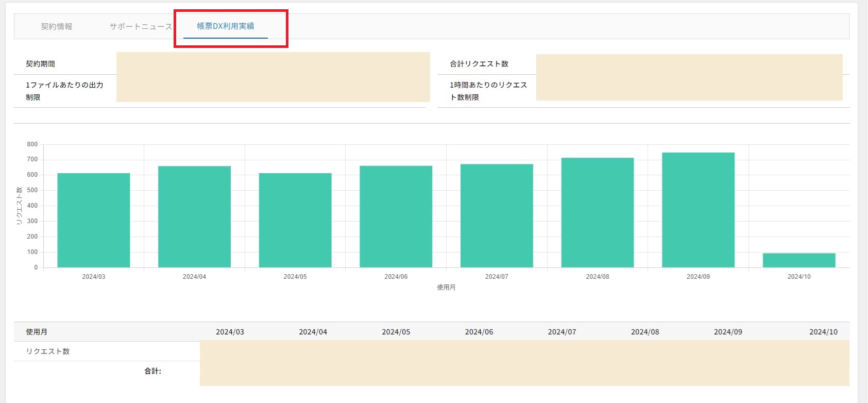Click the 2024/07 request count bar
This screenshot has width=868, height=403.
pyautogui.click(x=497, y=215)
